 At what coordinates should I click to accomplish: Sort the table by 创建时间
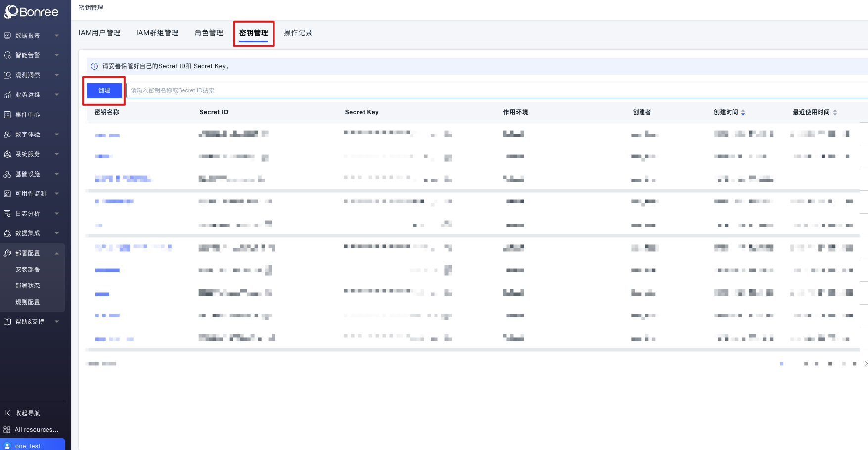[x=743, y=113]
